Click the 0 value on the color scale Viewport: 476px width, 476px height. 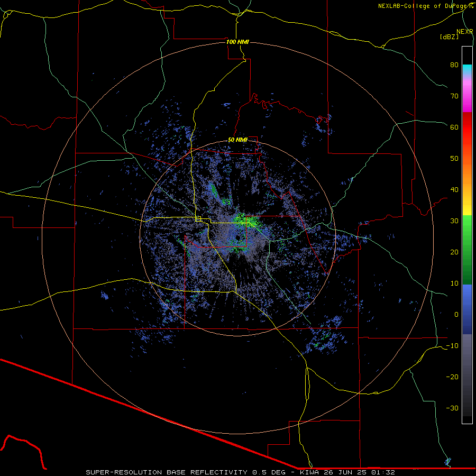tap(456, 315)
